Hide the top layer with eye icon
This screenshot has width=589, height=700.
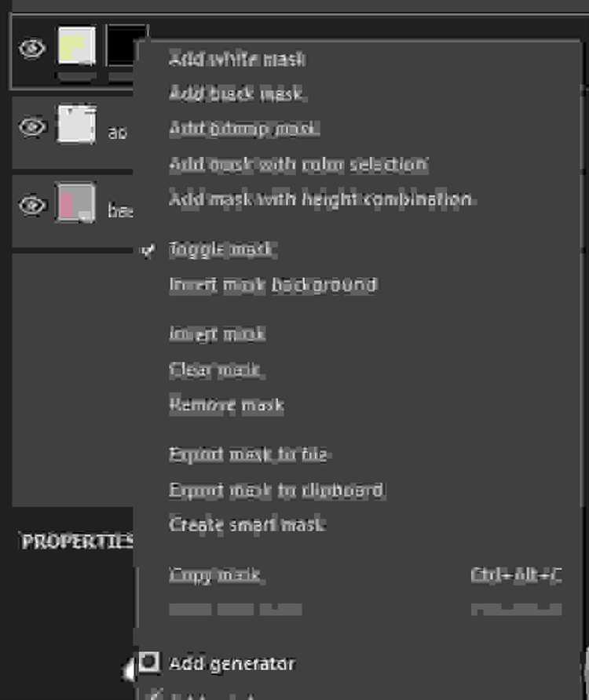32,48
